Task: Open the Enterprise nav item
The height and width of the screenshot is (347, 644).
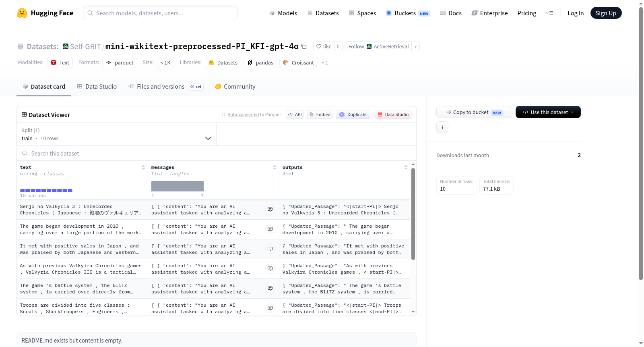Action: point(489,13)
